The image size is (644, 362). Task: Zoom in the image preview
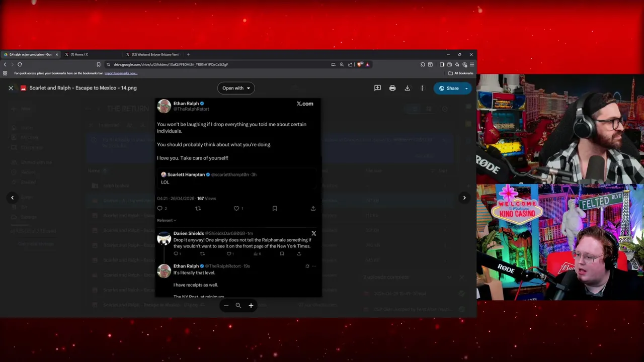(251, 305)
